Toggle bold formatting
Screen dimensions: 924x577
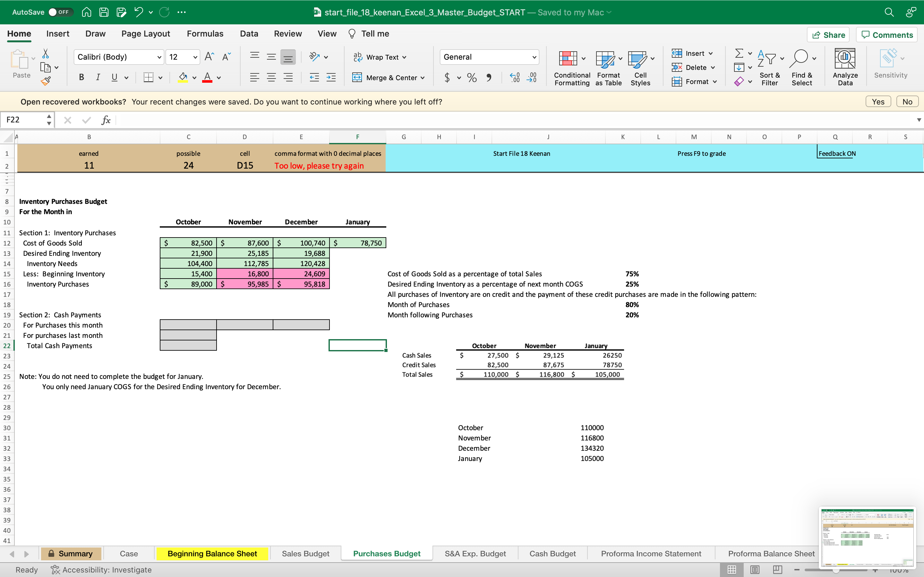pos(81,78)
